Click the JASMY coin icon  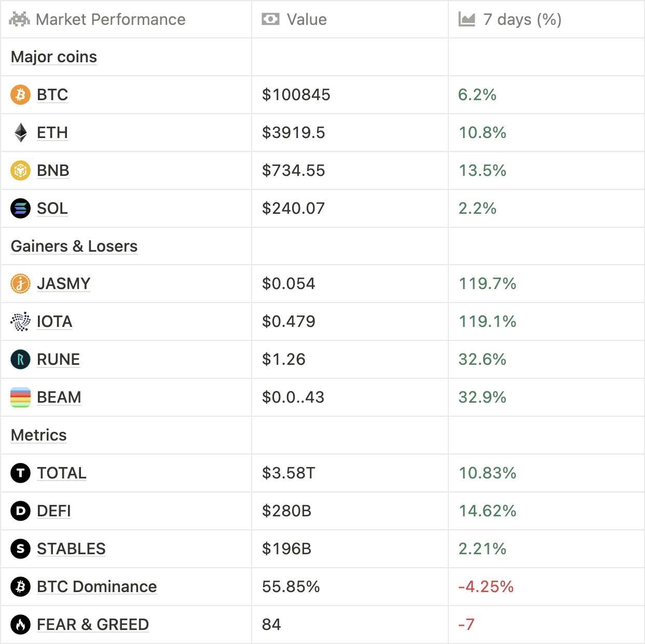coord(21,284)
